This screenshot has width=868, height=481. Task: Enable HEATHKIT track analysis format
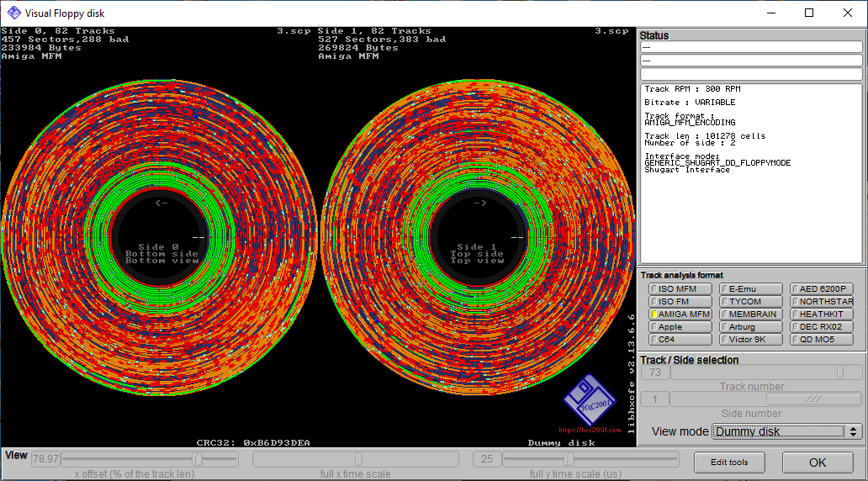[x=822, y=314]
